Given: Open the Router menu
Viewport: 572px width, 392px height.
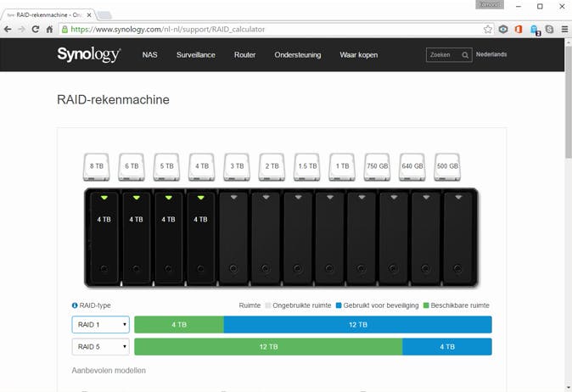Looking at the screenshot, I should 244,54.
